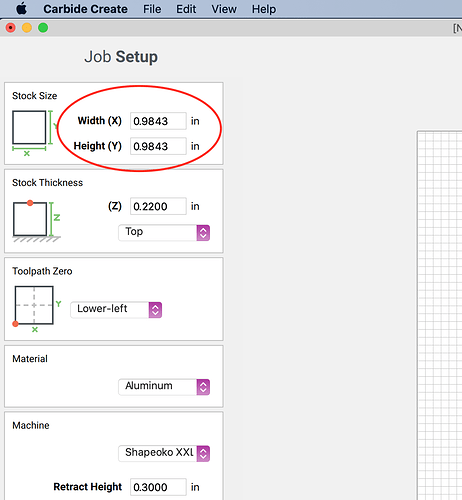
Task: Open the View menu
Action: click(224, 9)
